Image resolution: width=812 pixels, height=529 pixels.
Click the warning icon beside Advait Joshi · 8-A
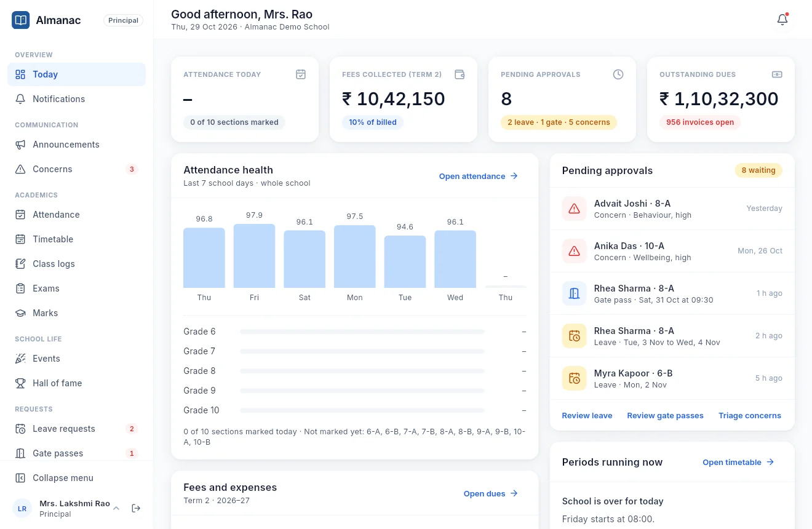pos(574,209)
